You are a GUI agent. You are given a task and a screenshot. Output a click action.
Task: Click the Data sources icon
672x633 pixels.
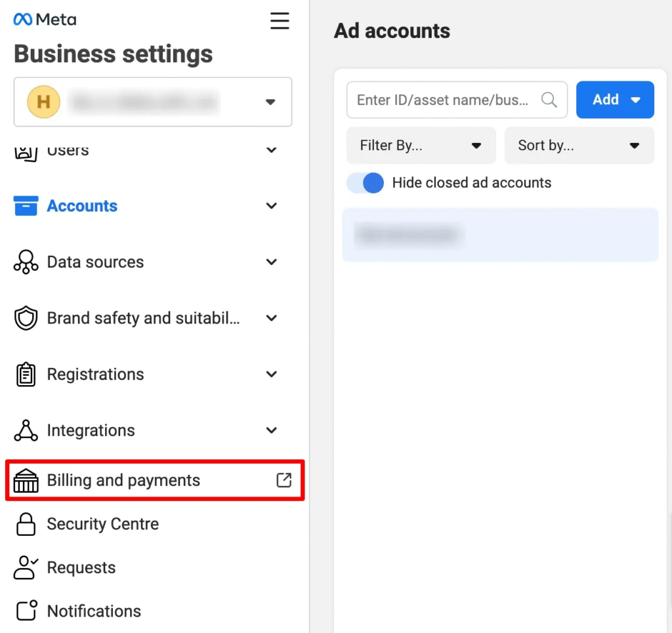point(26,262)
